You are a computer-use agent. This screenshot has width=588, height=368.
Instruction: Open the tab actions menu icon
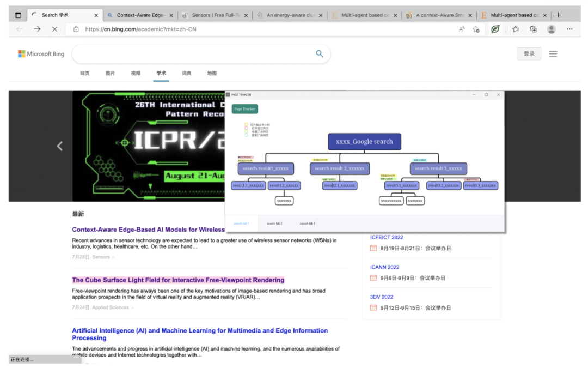click(x=18, y=15)
